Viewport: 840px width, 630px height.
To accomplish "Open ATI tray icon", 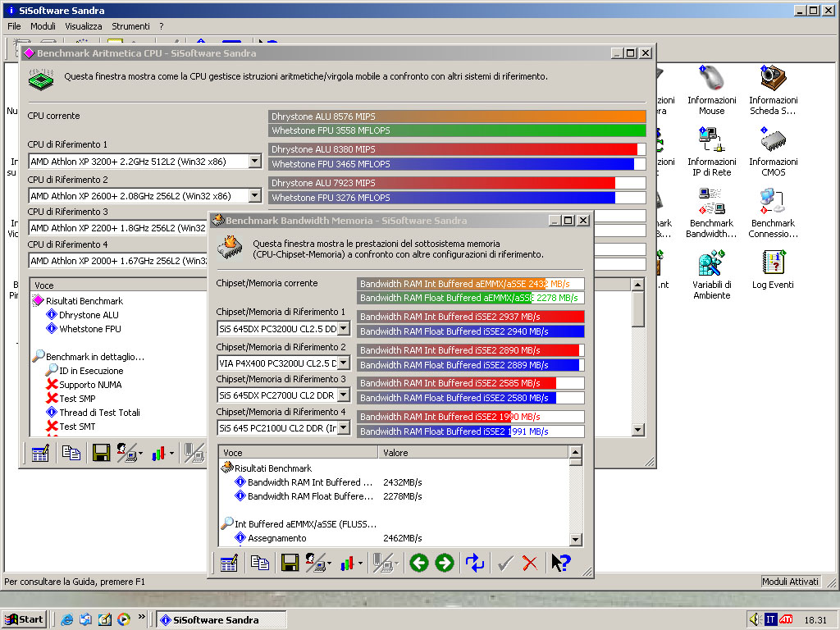I will click(x=786, y=620).
